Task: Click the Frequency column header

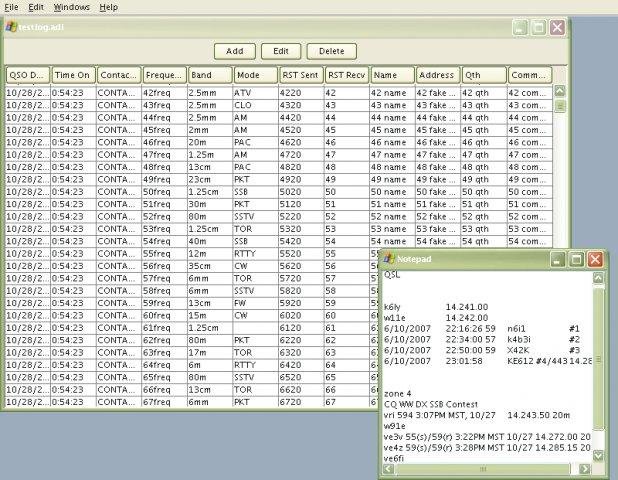Action: click(x=165, y=75)
